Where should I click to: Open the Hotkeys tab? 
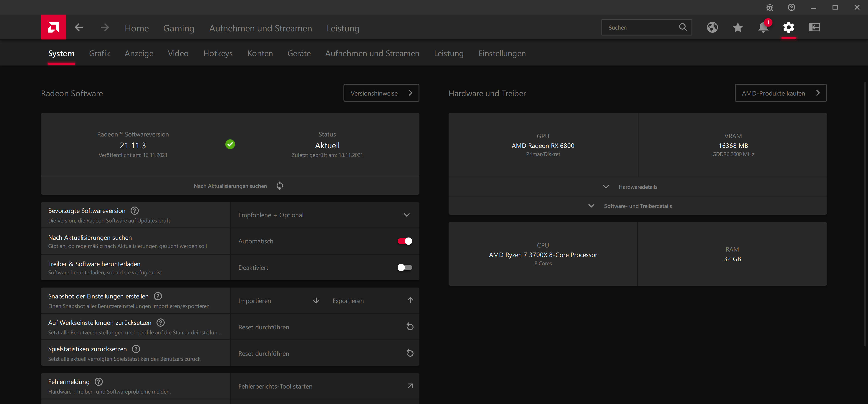tap(218, 53)
